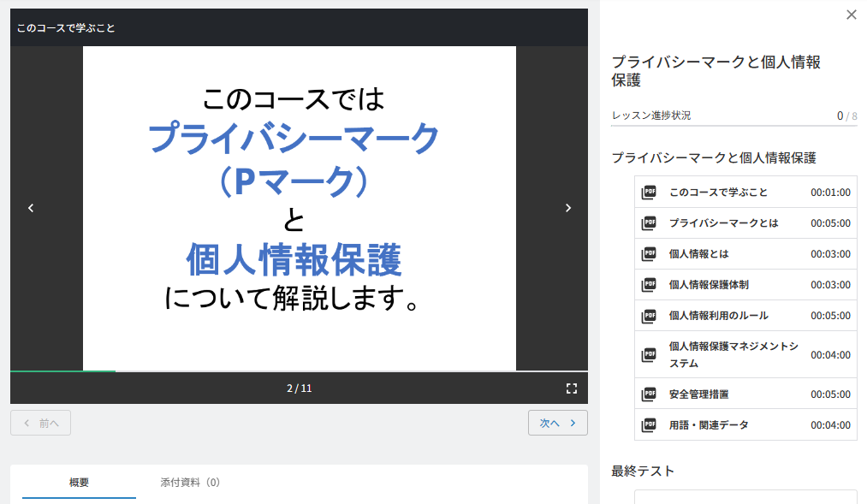Click duration 00:05:00 for 個人情報利用のルール
This screenshot has height=504, width=867.
click(830, 316)
